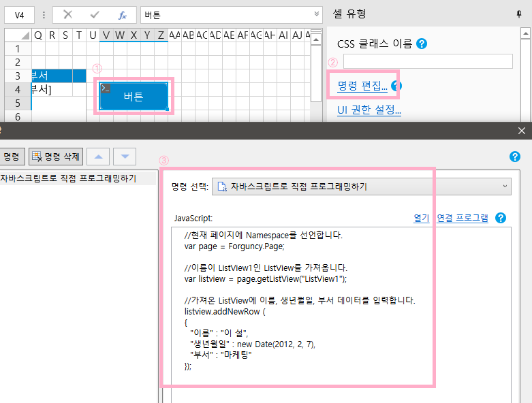Click the help icon beside 연결 프로그램
This screenshot has height=403, width=532.
pyautogui.click(x=501, y=218)
